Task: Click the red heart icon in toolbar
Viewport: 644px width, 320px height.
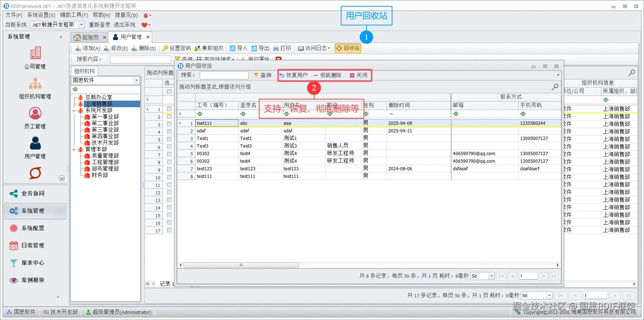Action: click(144, 25)
